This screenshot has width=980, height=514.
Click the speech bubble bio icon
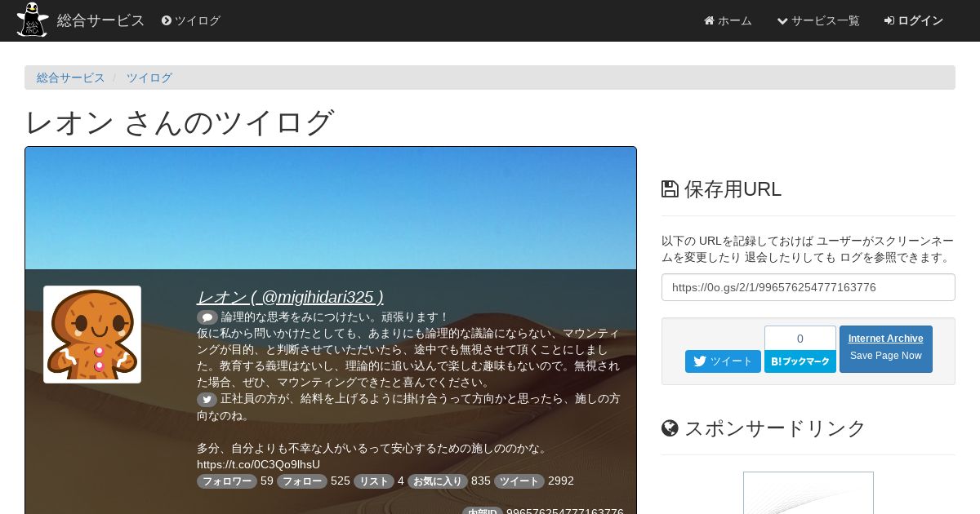tap(207, 317)
